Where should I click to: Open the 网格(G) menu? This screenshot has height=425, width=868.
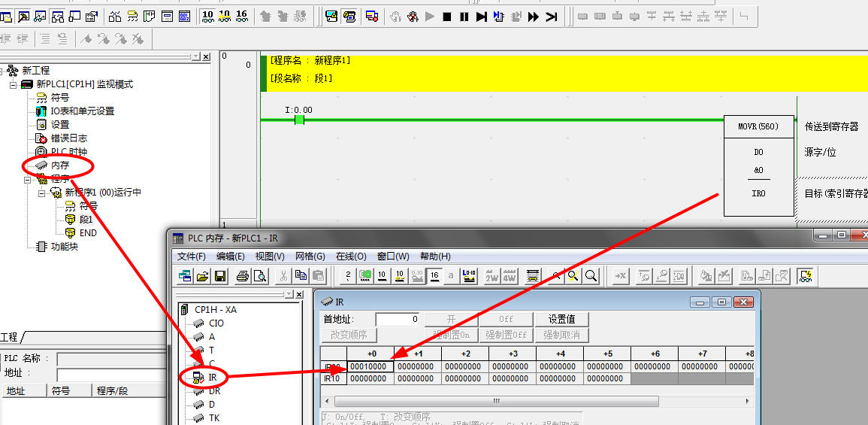(310, 257)
